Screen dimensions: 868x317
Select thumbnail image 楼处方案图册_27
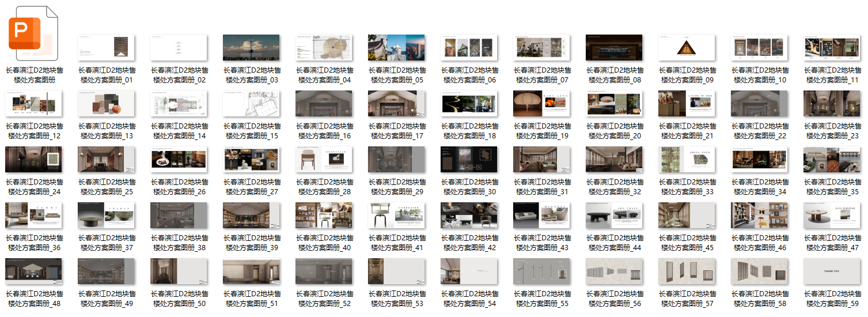pyautogui.click(x=251, y=159)
